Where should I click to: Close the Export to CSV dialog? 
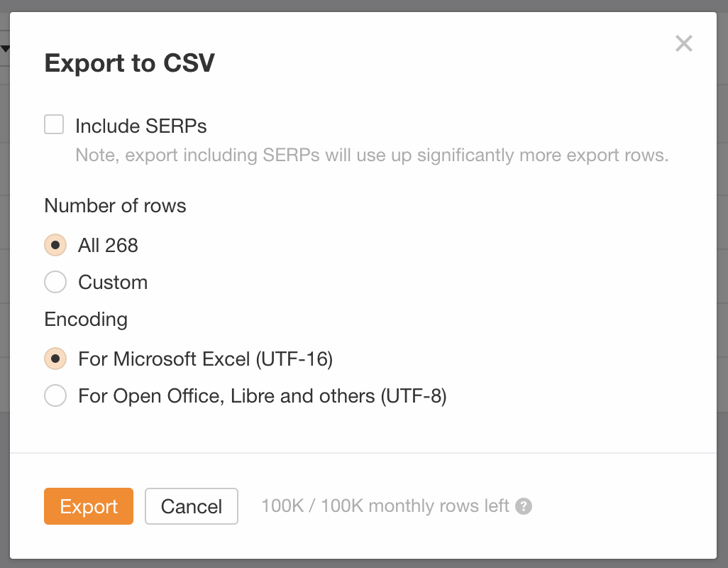(x=683, y=44)
